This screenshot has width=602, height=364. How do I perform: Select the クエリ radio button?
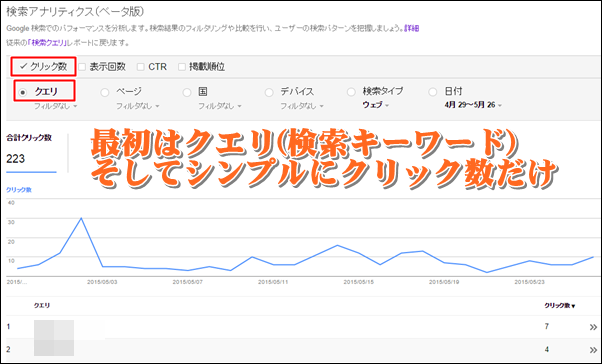coord(23,93)
